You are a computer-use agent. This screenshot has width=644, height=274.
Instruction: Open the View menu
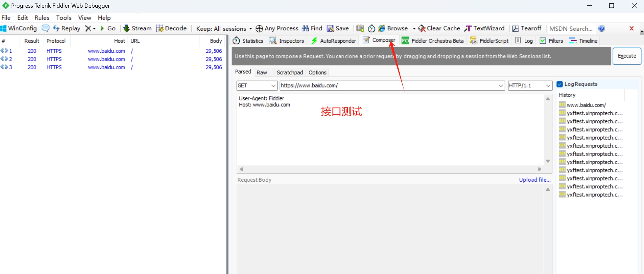85,18
